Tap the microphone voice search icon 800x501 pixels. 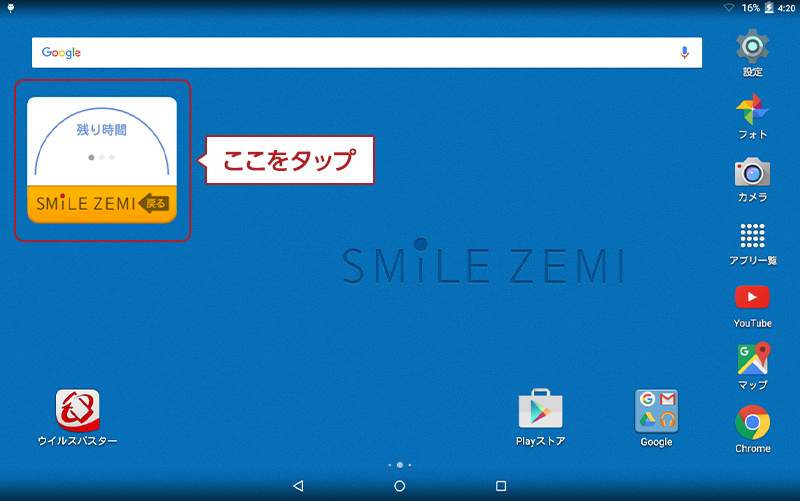click(x=684, y=53)
